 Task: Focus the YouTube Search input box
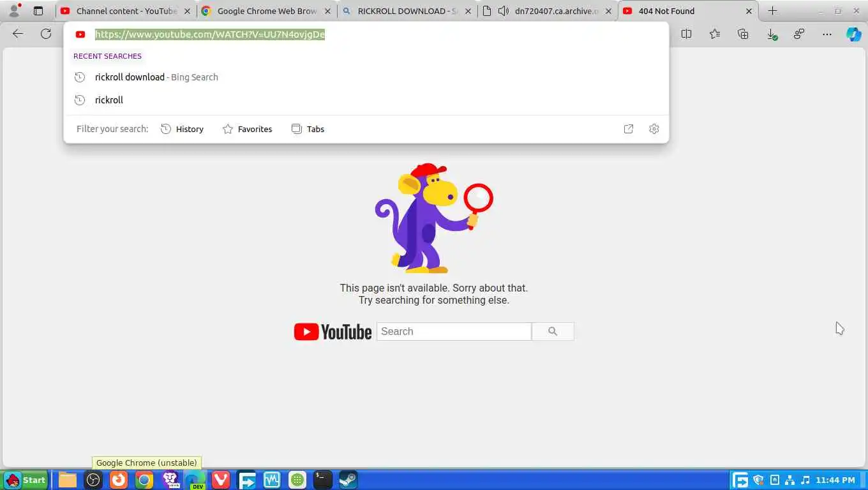[x=454, y=331]
